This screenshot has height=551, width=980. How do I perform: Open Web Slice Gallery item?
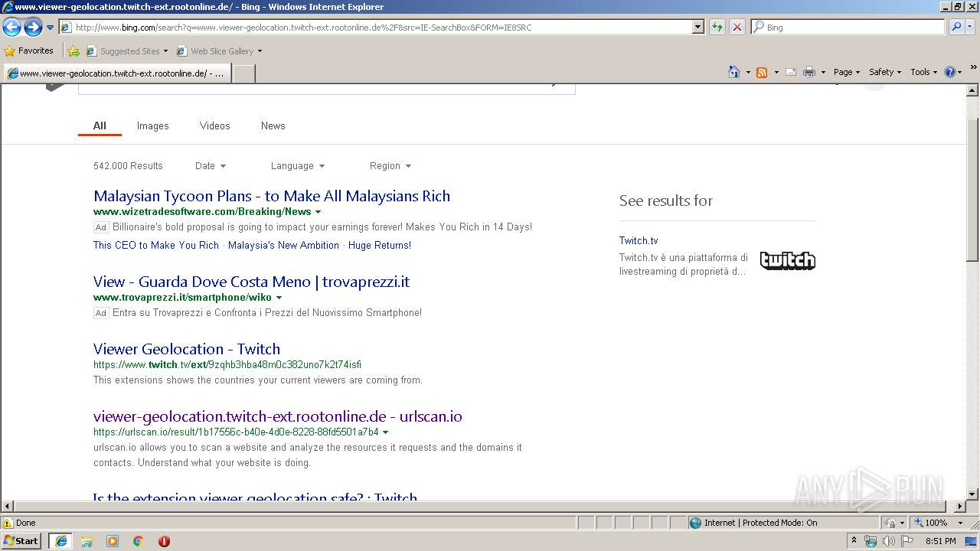pyautogui.click(x=219, y=51)
